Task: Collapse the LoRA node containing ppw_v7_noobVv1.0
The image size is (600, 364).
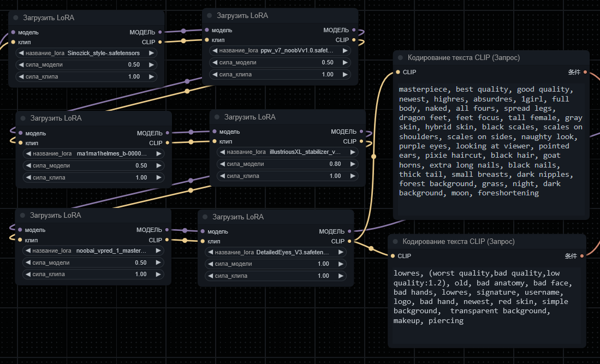Action: tap(209, 16)
